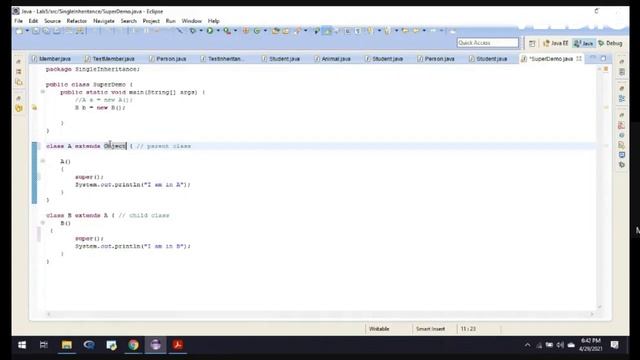Image resolution: width=640 pixels, height=360 pixels.
Task: Click the volume icon in system tray
Action: pyautogui.click(x=560, y=345)
